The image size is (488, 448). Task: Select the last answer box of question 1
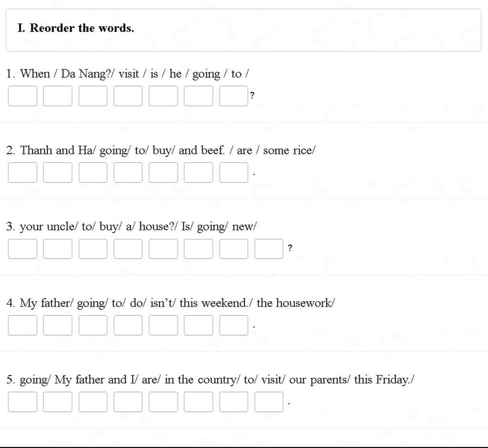tap(234, 96)
